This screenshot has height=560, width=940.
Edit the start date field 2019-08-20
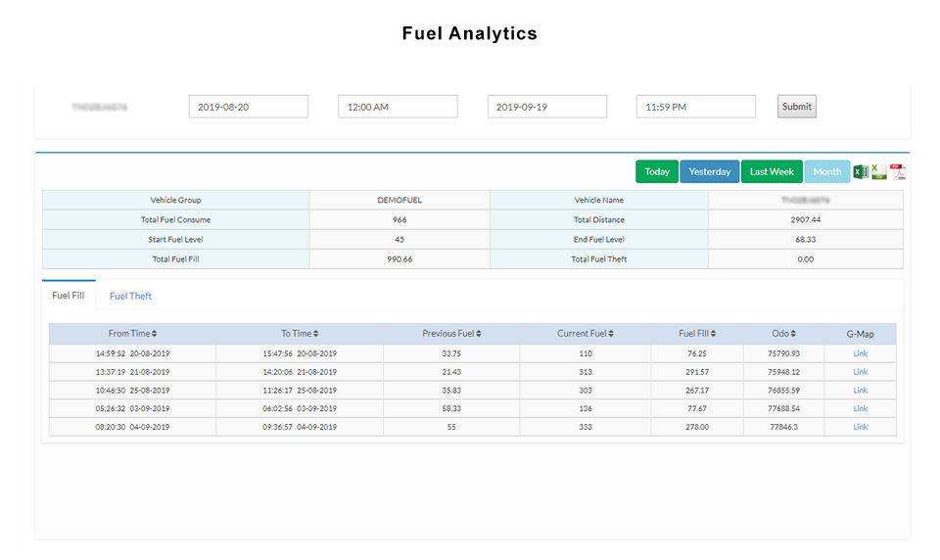coord(248,107)
